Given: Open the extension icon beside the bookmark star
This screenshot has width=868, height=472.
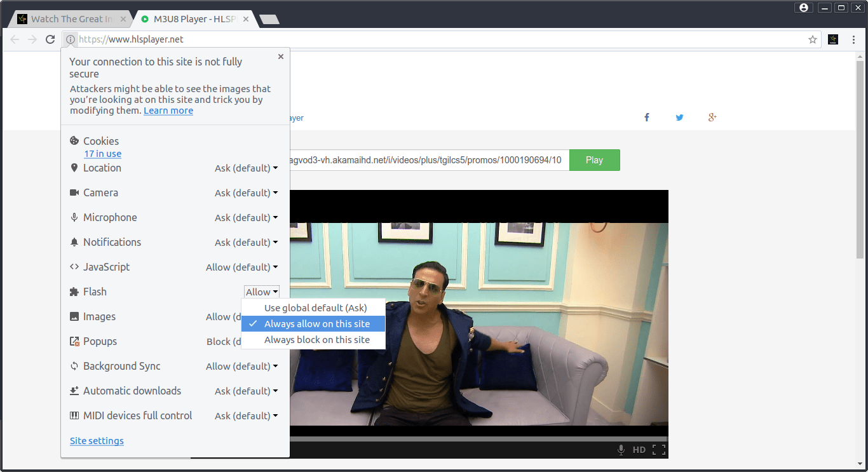Looking at the screenshot, I should 833,39.
